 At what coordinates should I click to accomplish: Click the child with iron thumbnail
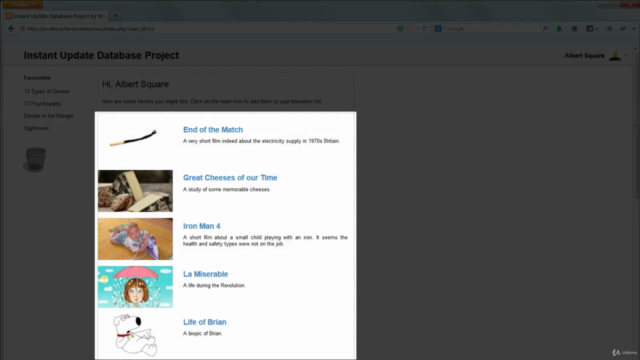pyautogui.click(x=135, y=239)
